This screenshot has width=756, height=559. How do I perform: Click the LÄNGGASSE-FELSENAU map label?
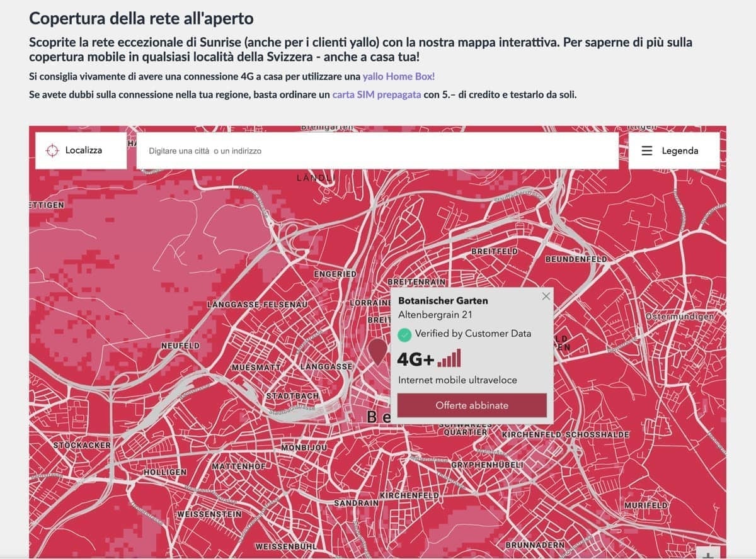[257, 305]
